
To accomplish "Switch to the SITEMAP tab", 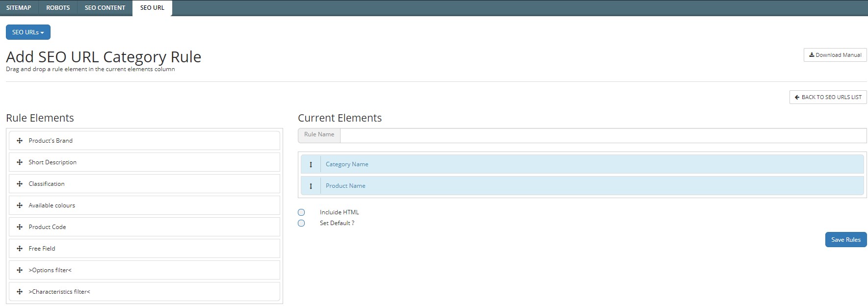I will click(19, 8).
